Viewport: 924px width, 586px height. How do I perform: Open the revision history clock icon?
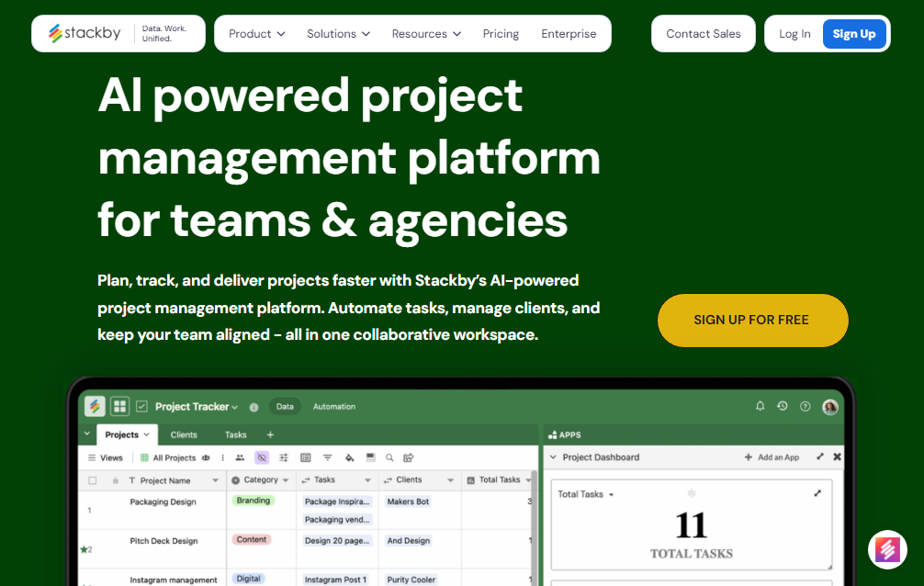point(783,406)
